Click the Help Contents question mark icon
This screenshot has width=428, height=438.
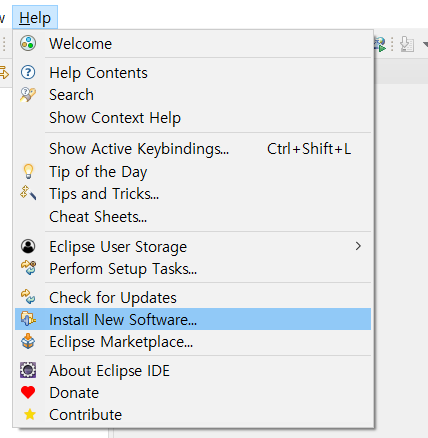tap(28, 72)
